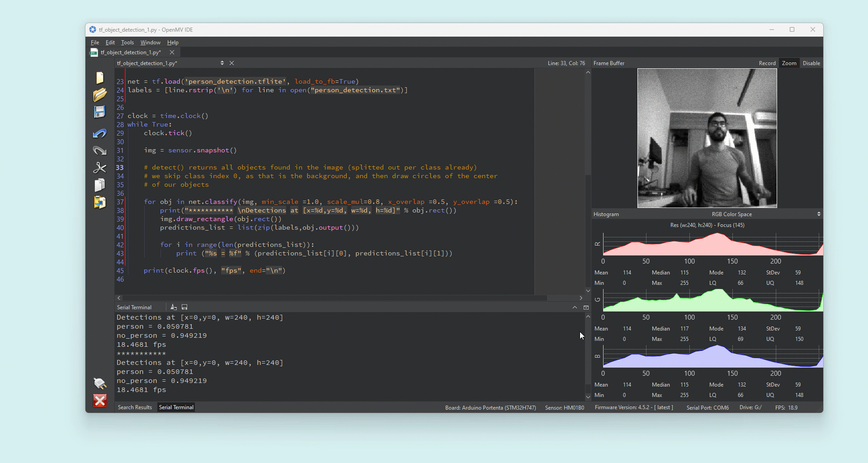Click Board: Arduino Portenta status entry
The width and height of the screenshot is (868, 463).
[x=491, y=407]
